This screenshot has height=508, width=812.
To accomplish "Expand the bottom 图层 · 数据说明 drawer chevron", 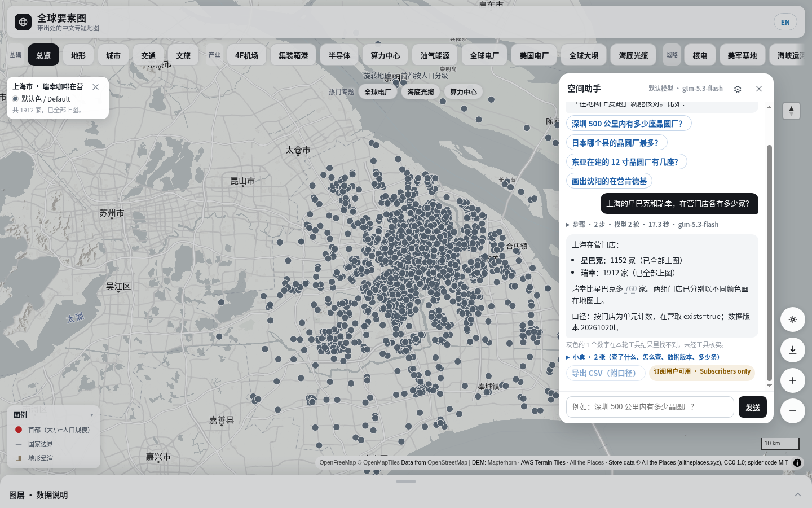I will pos(798,495).
